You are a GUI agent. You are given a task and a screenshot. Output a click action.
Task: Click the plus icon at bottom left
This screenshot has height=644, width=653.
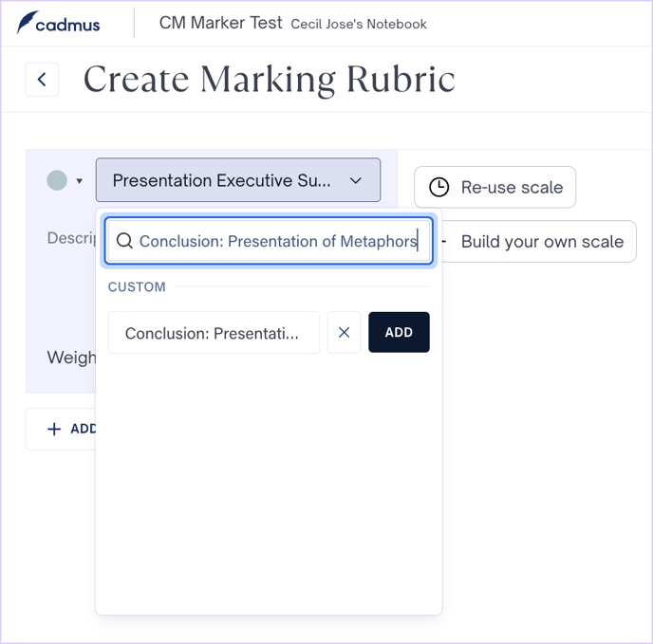click(x=54, y=429)
